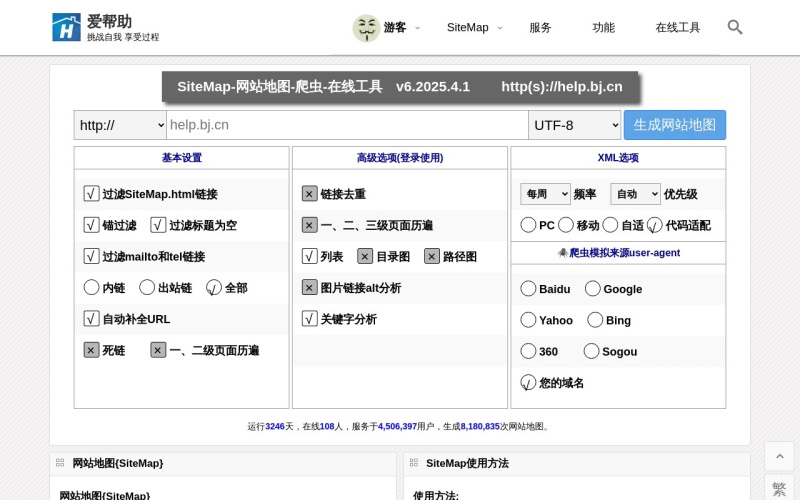The image size is (800, 500).
Task: Toggle the 锚过滤 checkbox
Action: 91,225
